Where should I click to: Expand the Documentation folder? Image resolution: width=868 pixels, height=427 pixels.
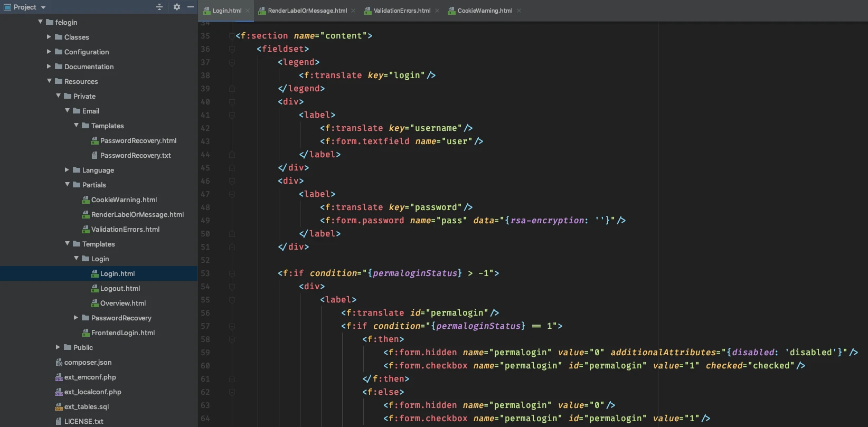(x=49, y=66)
